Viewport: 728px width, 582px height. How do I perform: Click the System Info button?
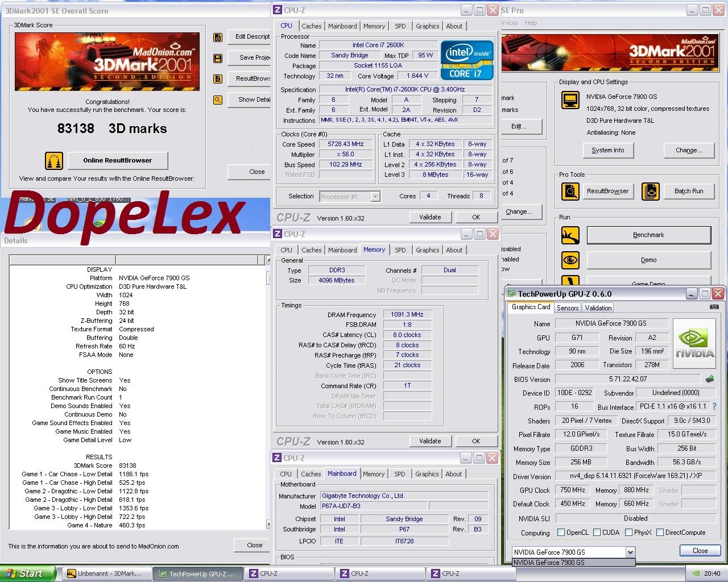tap(608, 150)
